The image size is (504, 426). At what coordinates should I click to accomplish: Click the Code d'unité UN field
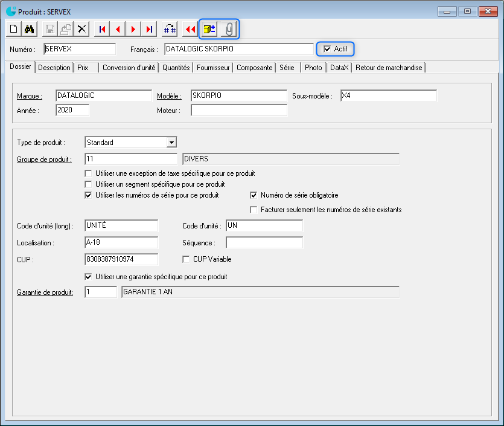pos(264,225)
